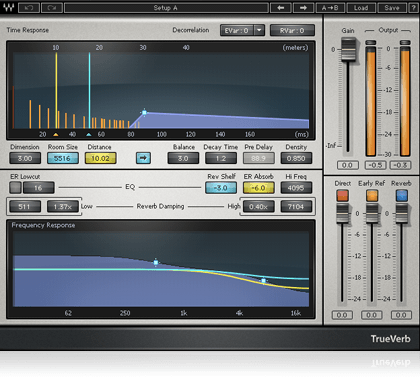Image resolution: width=420 pixels, height=381 pixels.
Task: Click the redo arrow icon
Action: pos(52,7)
